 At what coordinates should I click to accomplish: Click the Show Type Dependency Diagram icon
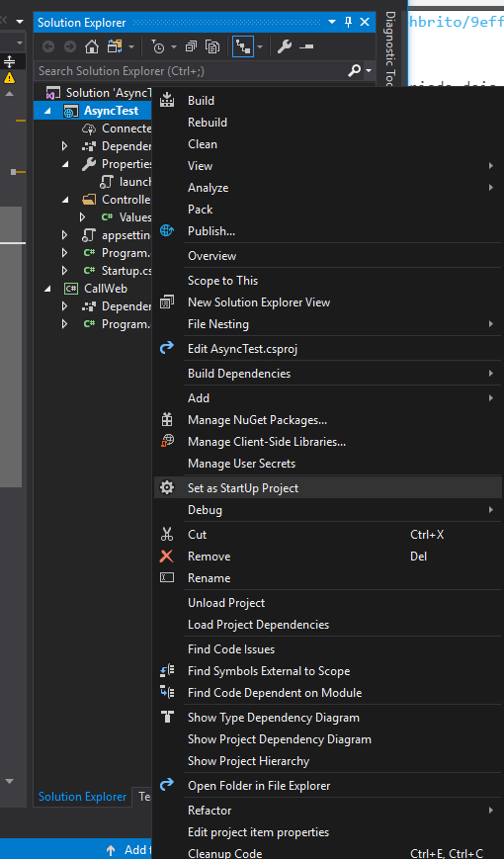tap(167, 717)
